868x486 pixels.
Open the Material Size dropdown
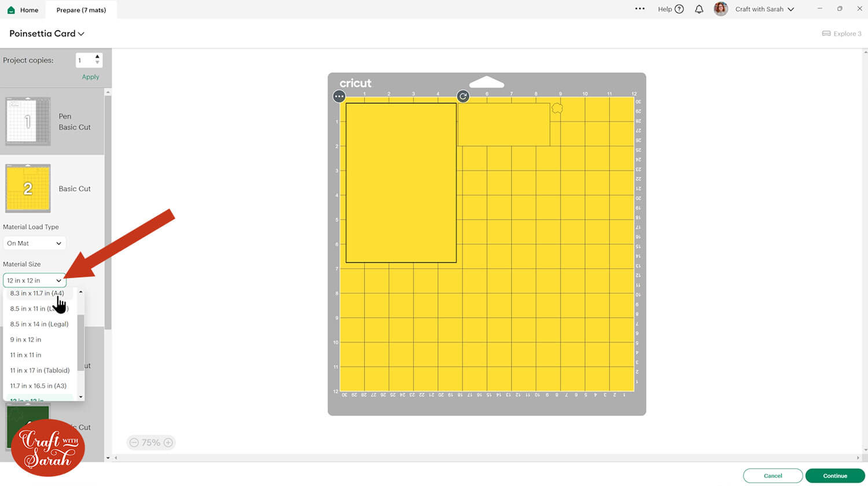pyautogui.click(x=34, y=280)
